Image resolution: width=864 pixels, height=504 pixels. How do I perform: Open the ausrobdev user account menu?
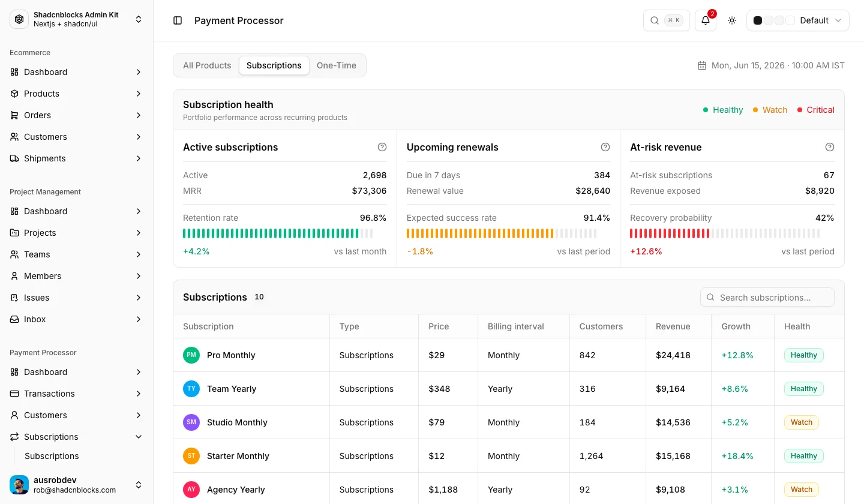(77, 485)
